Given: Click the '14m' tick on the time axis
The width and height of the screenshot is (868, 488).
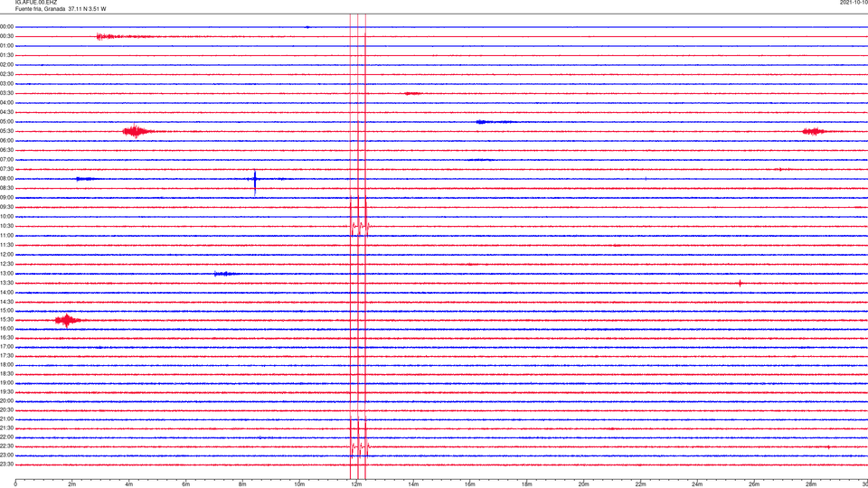Looking at the screenshot, I should pos(413,484).
